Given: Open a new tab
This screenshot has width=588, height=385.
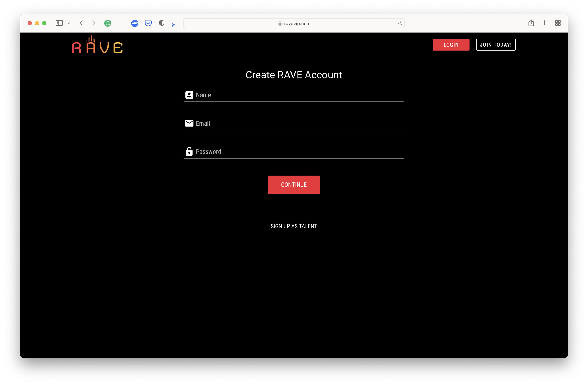Looking at the screenshot, I should pos(544,23).
